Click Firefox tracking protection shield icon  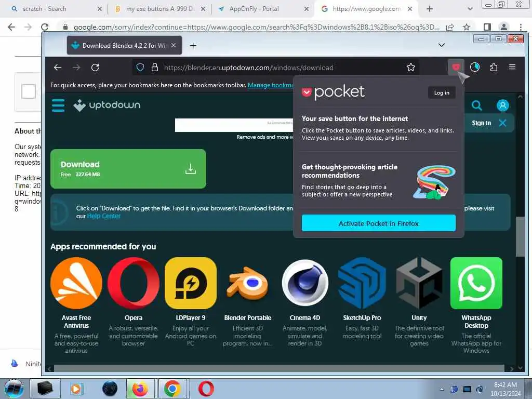140,67
